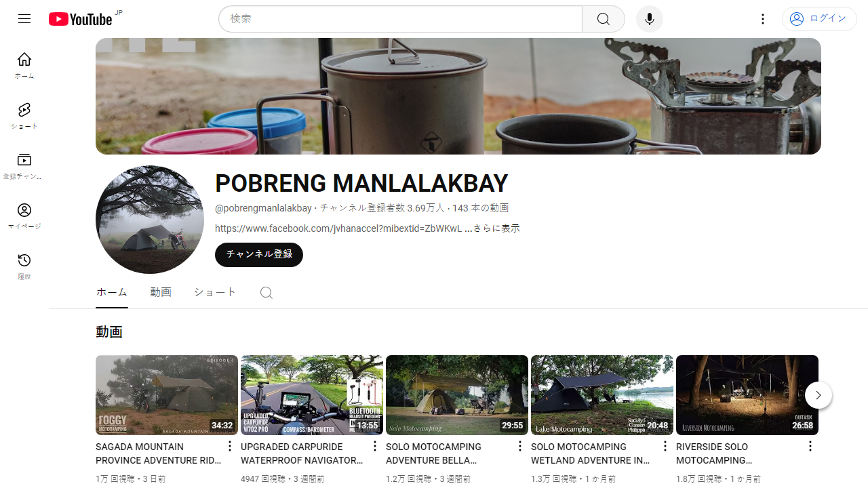The height and width of the screenshot is (488, 868).
Task: Switch to the ショート channel tab
Action: (215, 293)
